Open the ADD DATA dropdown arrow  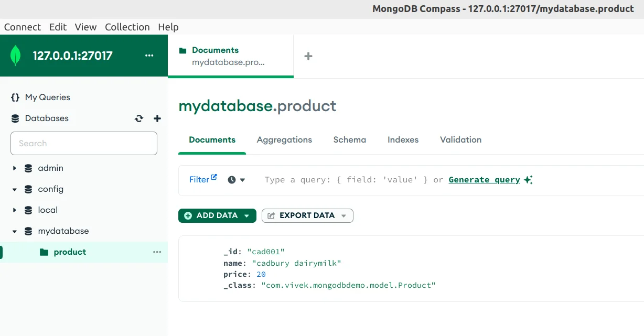246,216
